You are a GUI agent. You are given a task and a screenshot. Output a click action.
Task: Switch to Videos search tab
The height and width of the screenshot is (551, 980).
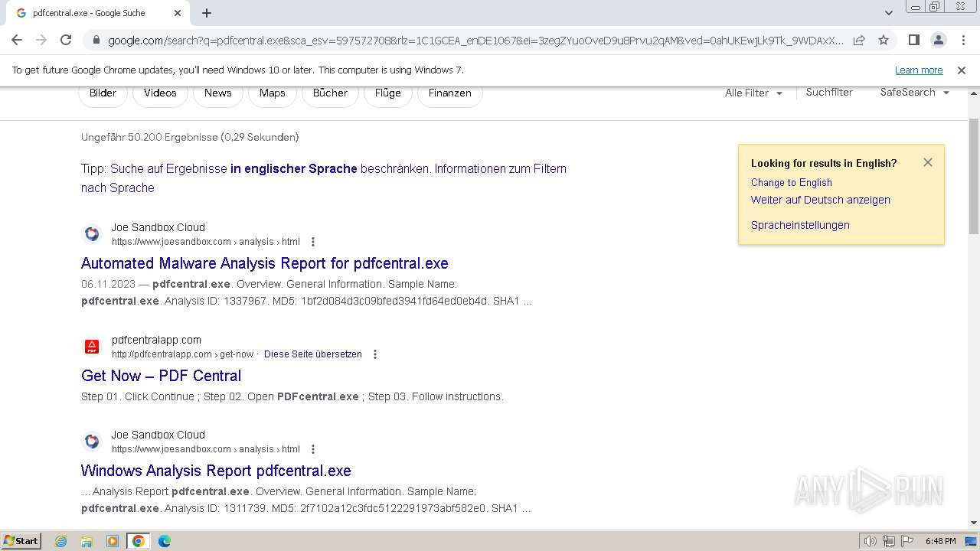pyautogui.click(x=160, y=93)
